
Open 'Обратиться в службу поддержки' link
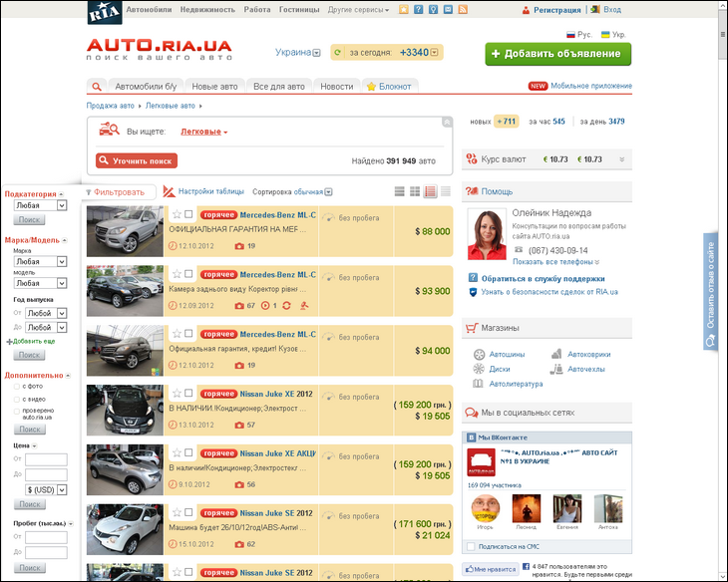[543, 279]
